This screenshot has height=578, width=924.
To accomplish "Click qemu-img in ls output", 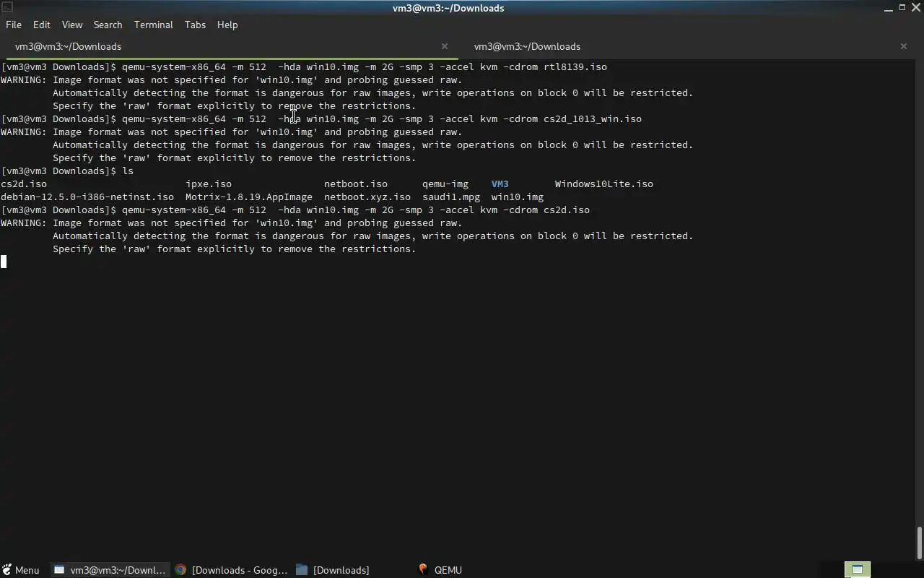I will tap(445, 184).
